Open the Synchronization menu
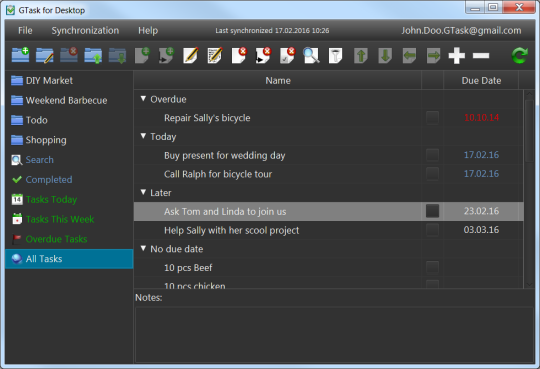This screenshot has height=369, width=540. [x=85, y=30]
